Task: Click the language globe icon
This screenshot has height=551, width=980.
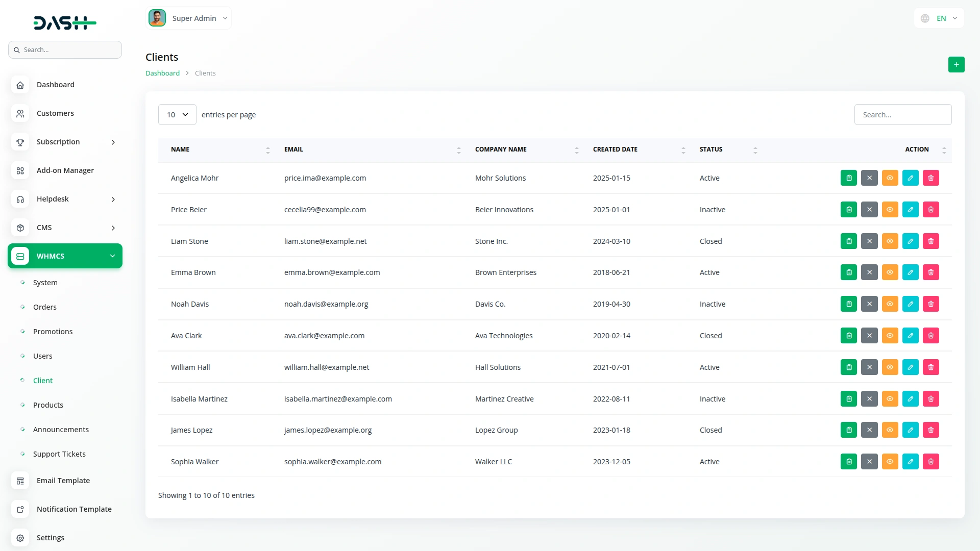Action: pos(925,18)
